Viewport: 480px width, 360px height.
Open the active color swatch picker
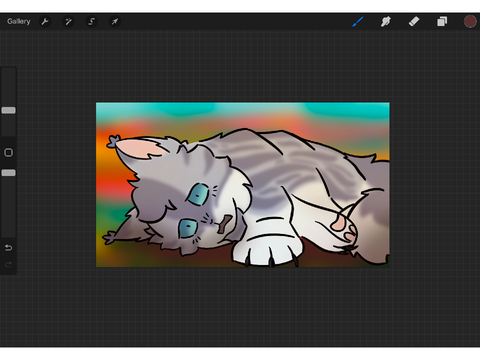[470, 22]
